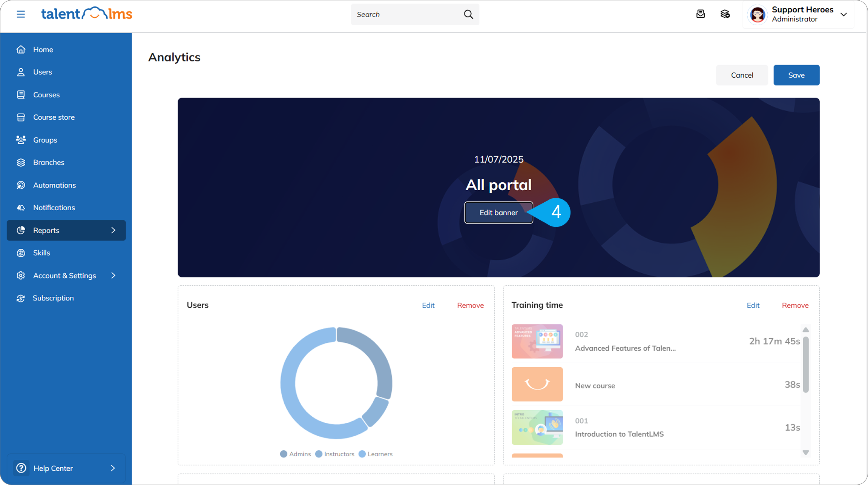Open the layers stack icon in header

coord(725,14)
